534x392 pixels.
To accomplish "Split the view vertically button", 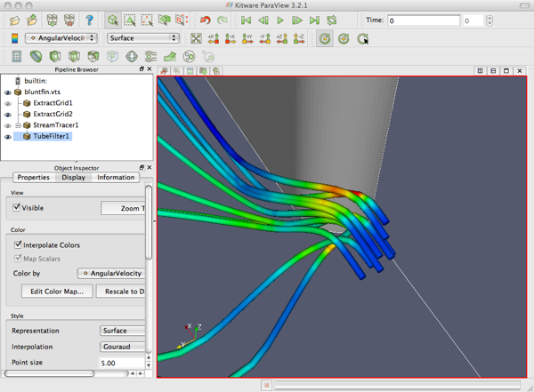I will pos(493,71).
